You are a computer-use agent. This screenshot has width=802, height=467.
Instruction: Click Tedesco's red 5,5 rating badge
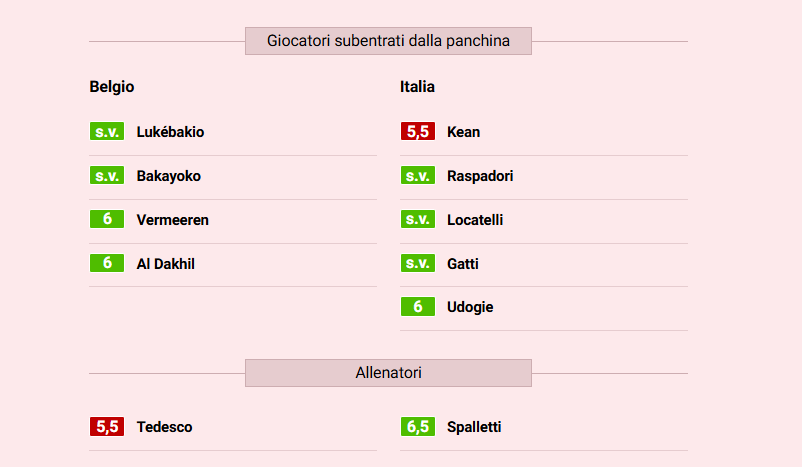[x=107, y=427]
